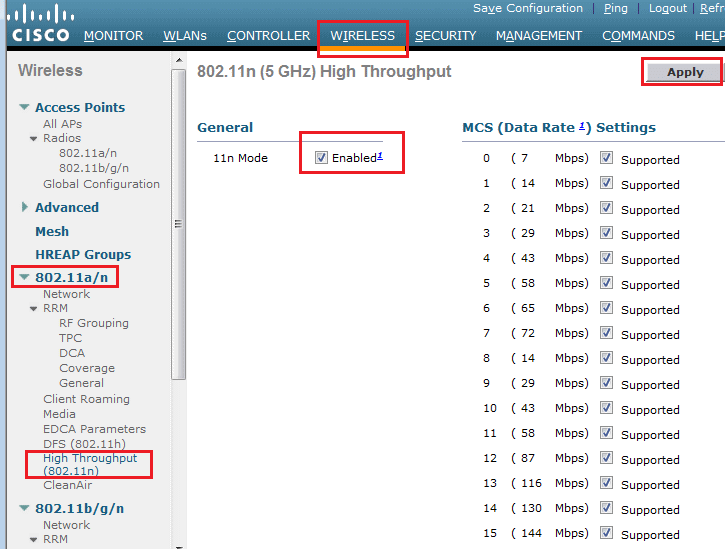727x549 pixels.
Task: Toggle MCS 7 (72 Mbps) Supported checkbox
Action: [x=606, y=333]
